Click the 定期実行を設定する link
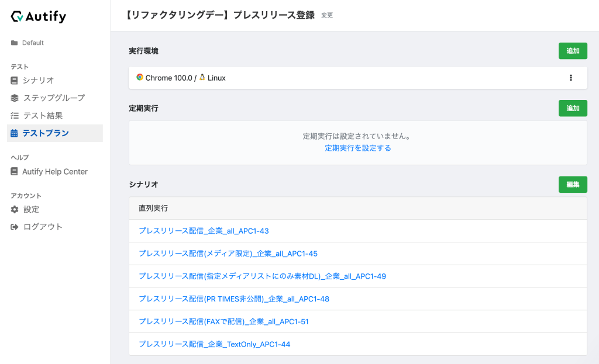This screenshot has width=599, height=364. pyautogui.click(x=358, y=148)
